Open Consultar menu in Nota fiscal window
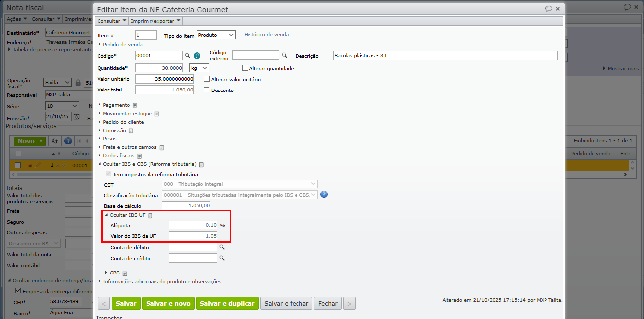Screen dimensions: 644x319 tap(46, 19)
